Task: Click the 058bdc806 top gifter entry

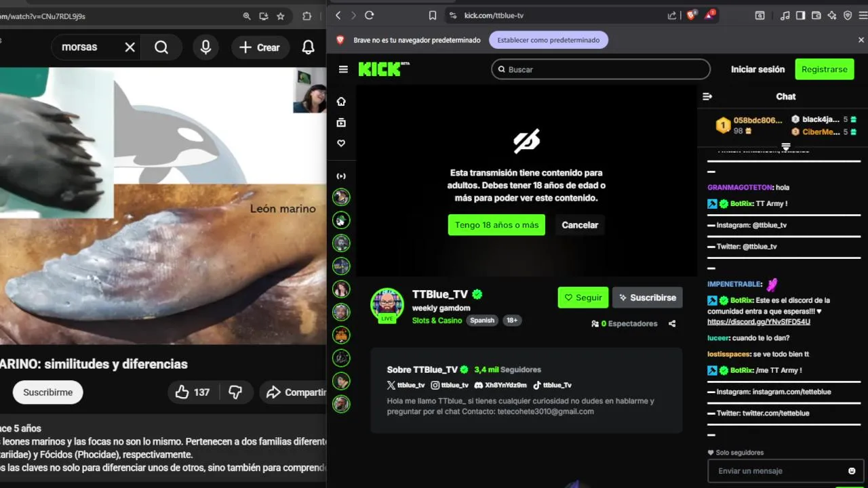Action: coord(750,125)
